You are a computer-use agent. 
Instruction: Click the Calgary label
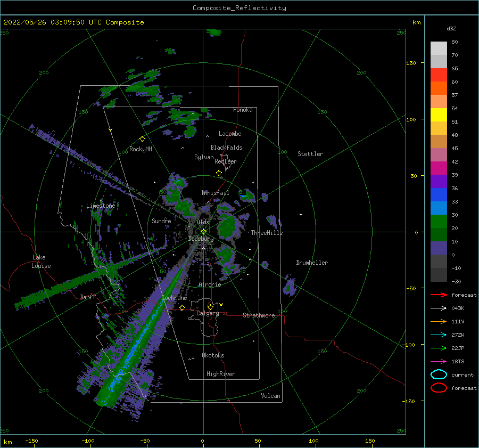pyautogui.click(x=208, y=313)
